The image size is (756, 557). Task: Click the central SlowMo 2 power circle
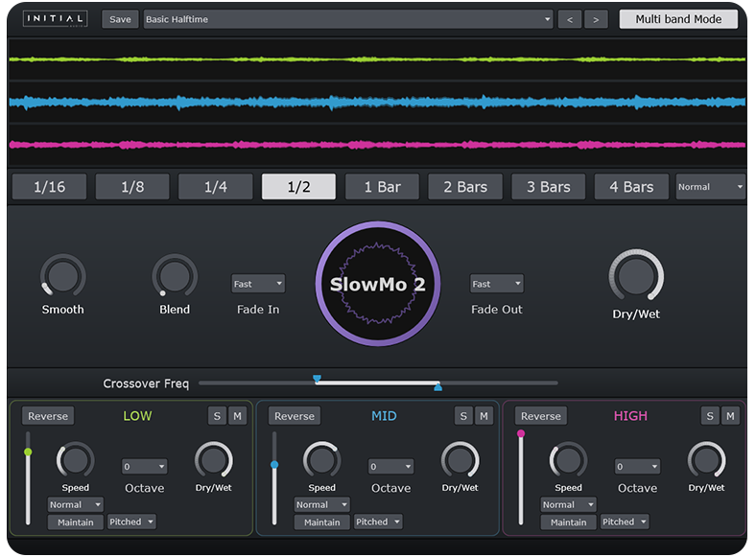pos(378,283)
